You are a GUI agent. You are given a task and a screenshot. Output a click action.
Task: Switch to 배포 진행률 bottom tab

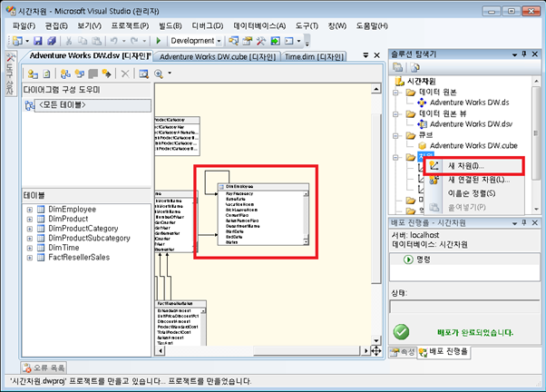pos(444,351)
